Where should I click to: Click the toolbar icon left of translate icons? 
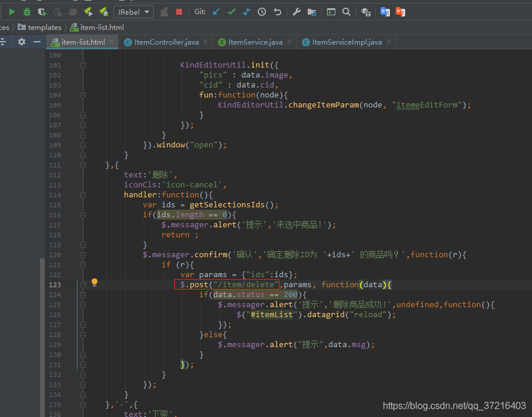(366, 12)
